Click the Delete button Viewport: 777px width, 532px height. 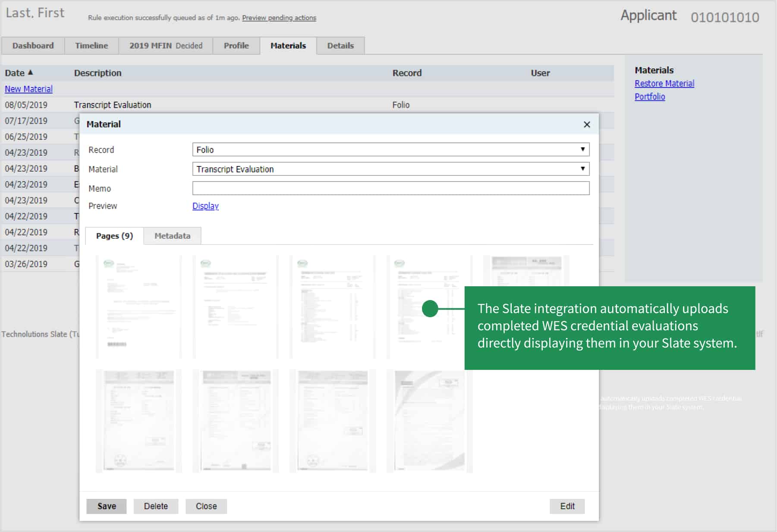pos(156,506)
